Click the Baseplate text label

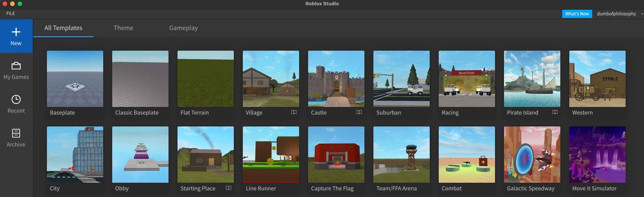62,113
